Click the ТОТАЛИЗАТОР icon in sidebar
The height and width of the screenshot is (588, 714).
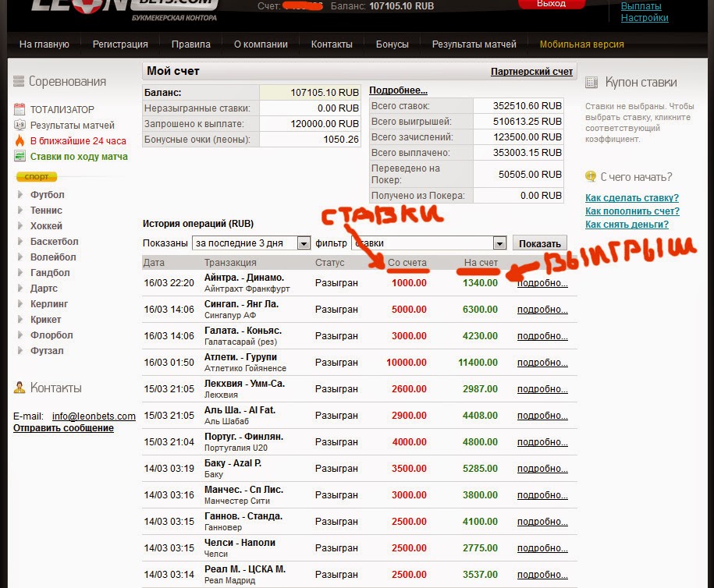click(20, 110)
